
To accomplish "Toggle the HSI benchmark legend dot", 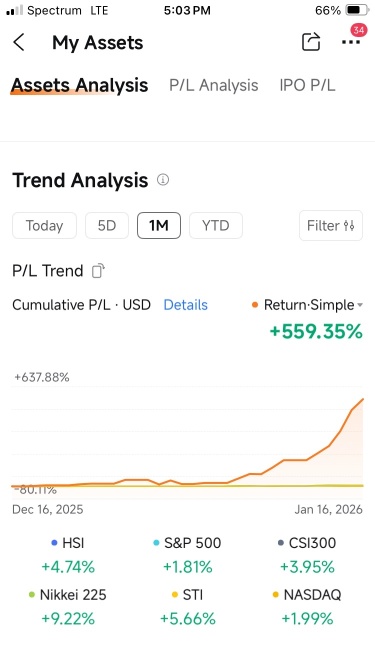I will coord(54,543).
